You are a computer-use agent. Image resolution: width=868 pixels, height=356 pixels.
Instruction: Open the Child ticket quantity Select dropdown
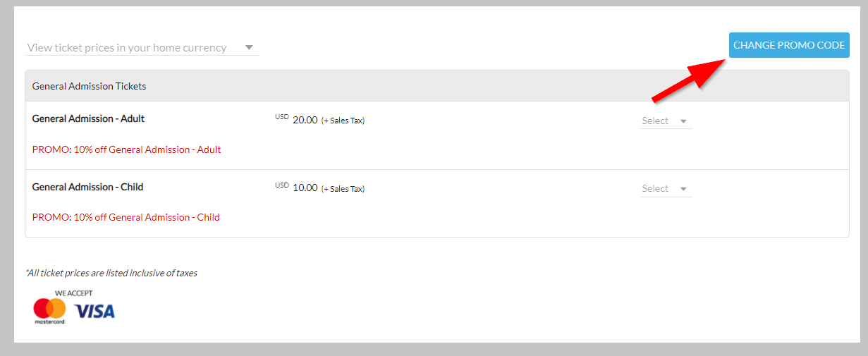(x=666, y=189)
